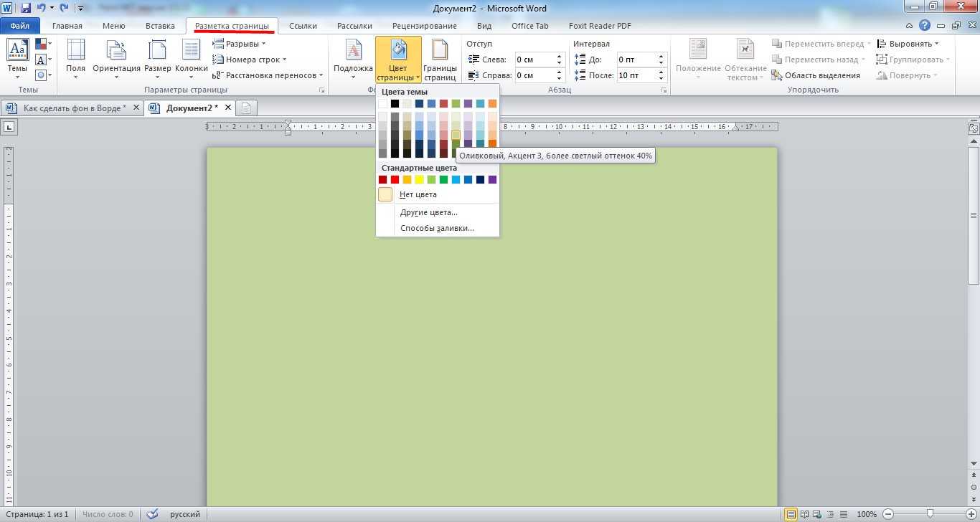Click the Redo arrow icon
The width and height of the screenshot is (980, 522).
pos(64,9)
